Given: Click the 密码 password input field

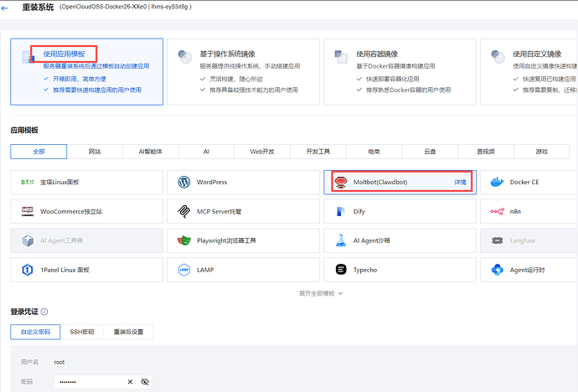Looking at the screenshot, I should coord(103,382).
